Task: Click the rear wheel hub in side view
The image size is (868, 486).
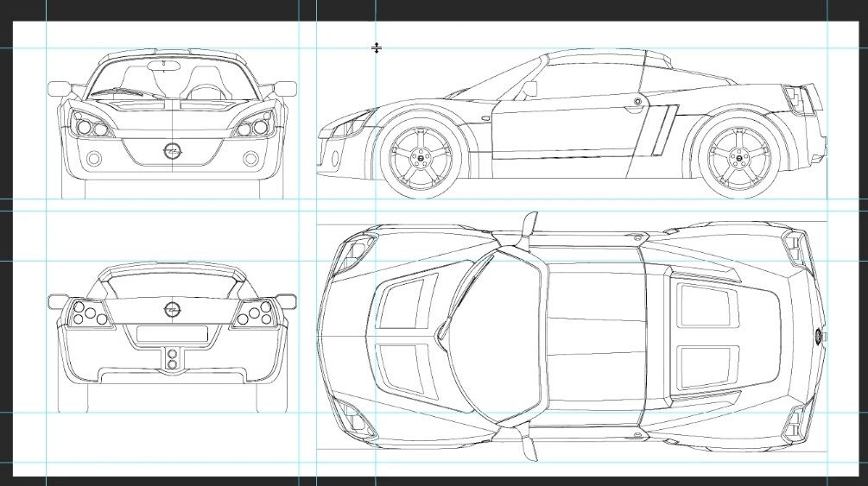Action: click(738, 158)
